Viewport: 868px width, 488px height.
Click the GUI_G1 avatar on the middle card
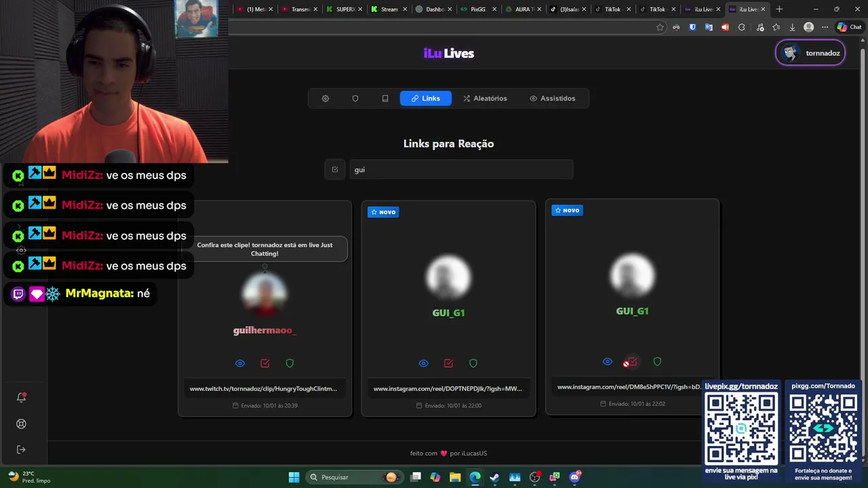pos(448,277)
